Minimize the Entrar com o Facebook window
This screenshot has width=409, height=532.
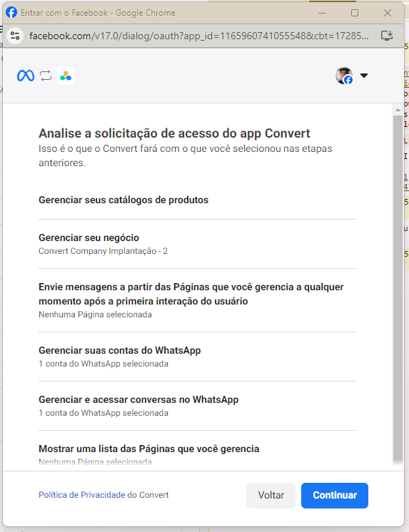[x=322, y=13]
